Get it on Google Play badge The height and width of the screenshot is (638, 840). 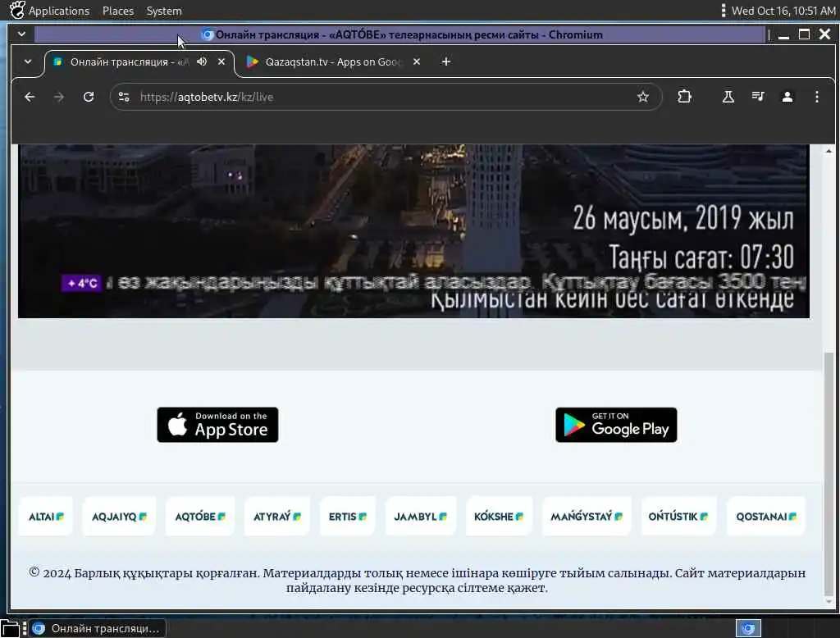(616, 425)
